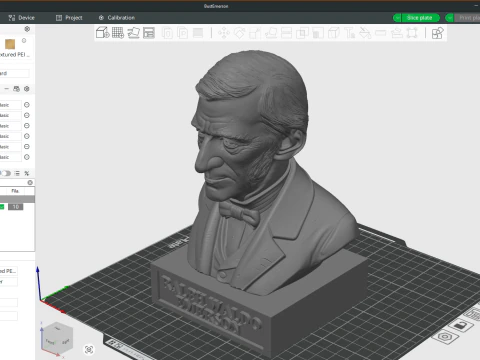Switch to the Calibration tab
This screenshot has height=360, width=480.
(x=117, y=18)
